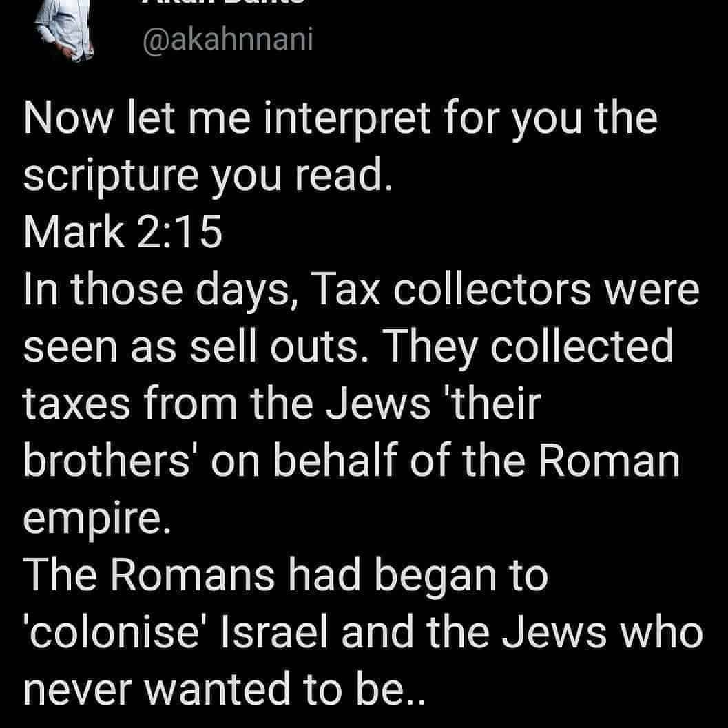The height and width of the screenshot is (728, 728).
Task: Click the final line "never wanted to be.."
Action: pos(227,686)
